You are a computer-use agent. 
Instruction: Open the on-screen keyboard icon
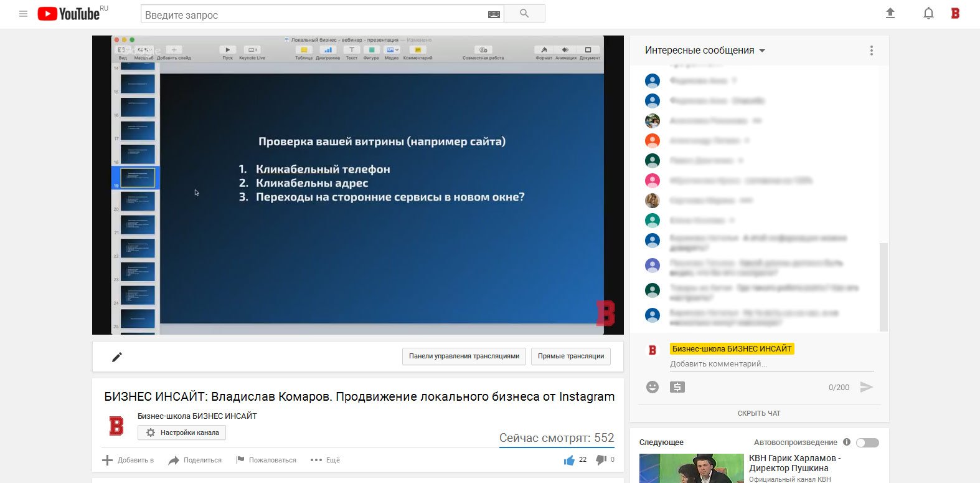point(494,14)
